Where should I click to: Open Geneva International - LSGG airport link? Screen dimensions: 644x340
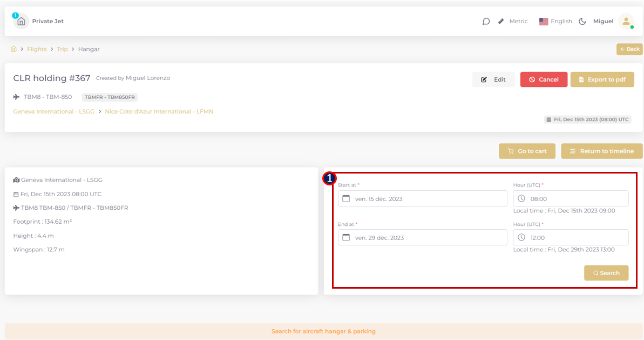[x=54, y=111]
